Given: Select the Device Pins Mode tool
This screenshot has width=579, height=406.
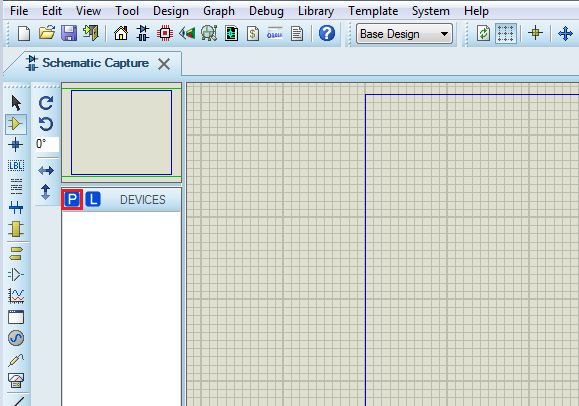Looking at the screenshot, I should pyautogui.click(x=16, y=274).
